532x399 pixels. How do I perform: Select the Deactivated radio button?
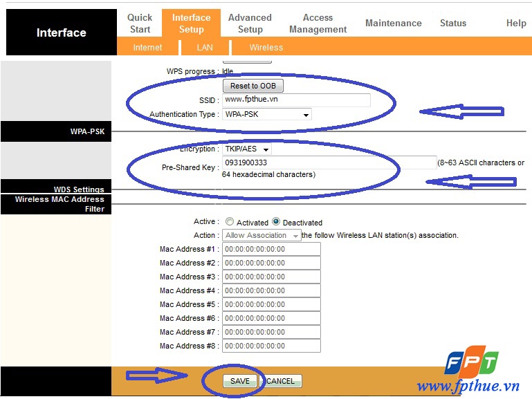click(x=276, y=222)
